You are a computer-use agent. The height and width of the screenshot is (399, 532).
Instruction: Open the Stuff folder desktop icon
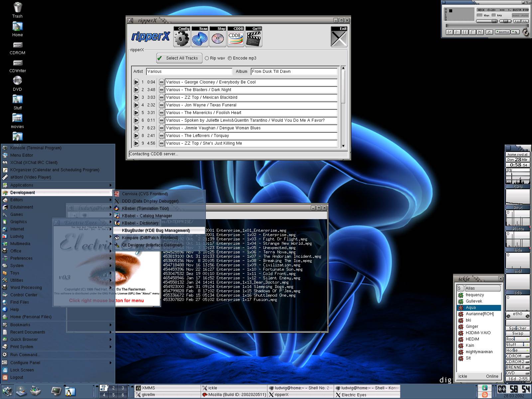click(17, 102)
